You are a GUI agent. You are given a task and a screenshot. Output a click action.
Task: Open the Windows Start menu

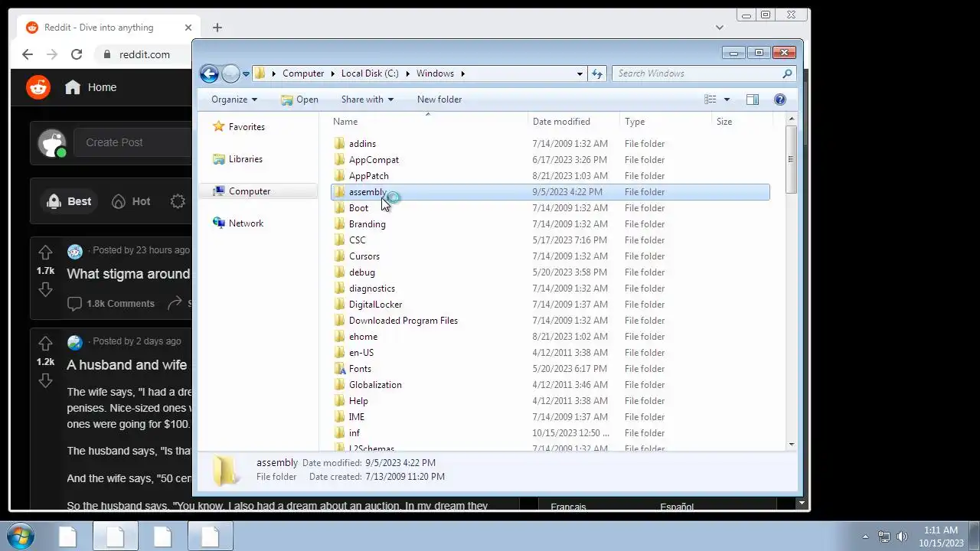click(21, 536)
